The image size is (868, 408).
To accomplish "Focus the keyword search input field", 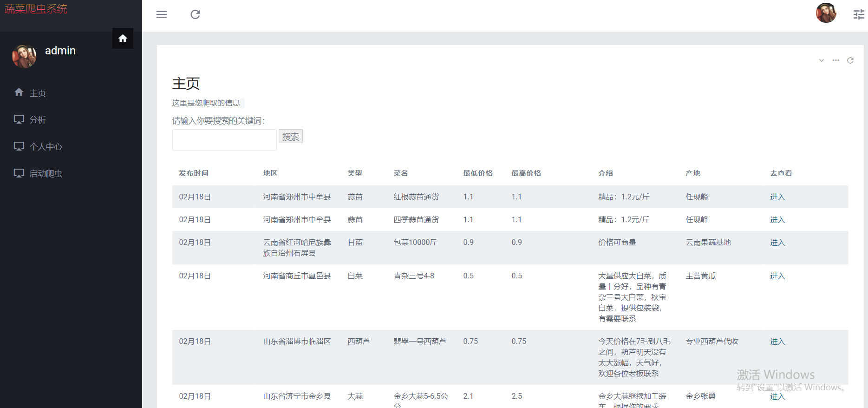I will (224, 140).
